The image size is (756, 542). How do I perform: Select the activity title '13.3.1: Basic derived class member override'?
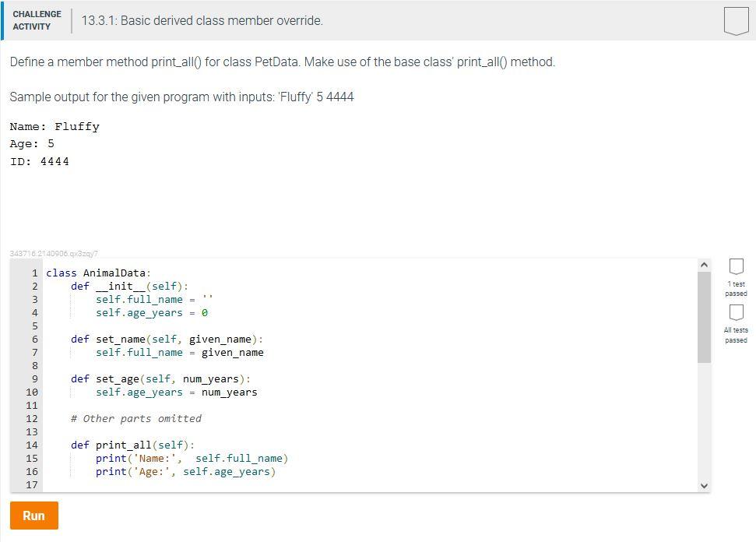point(202,20)
